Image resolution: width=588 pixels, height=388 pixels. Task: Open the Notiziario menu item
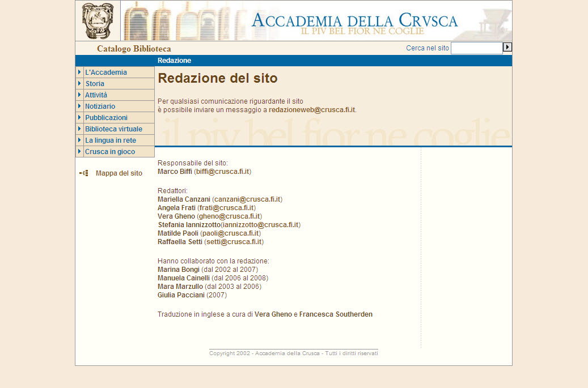(x=100, y=106)
